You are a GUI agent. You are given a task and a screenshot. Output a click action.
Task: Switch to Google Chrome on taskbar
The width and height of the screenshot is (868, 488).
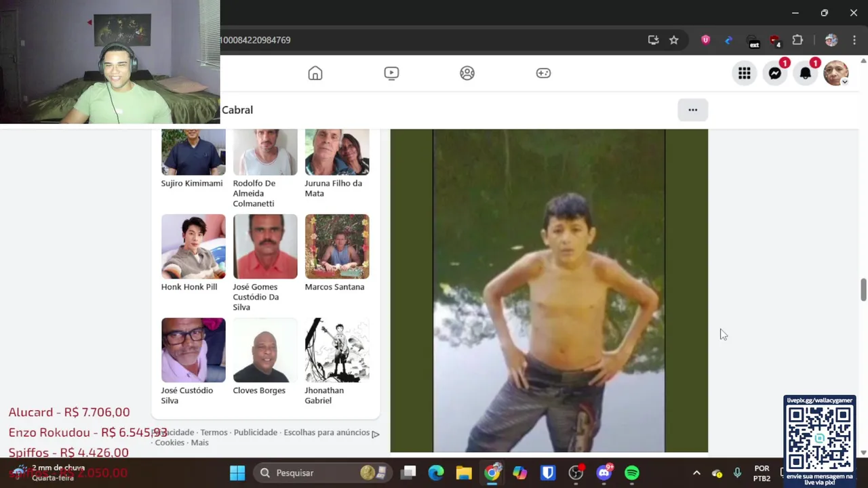[492, 472]
